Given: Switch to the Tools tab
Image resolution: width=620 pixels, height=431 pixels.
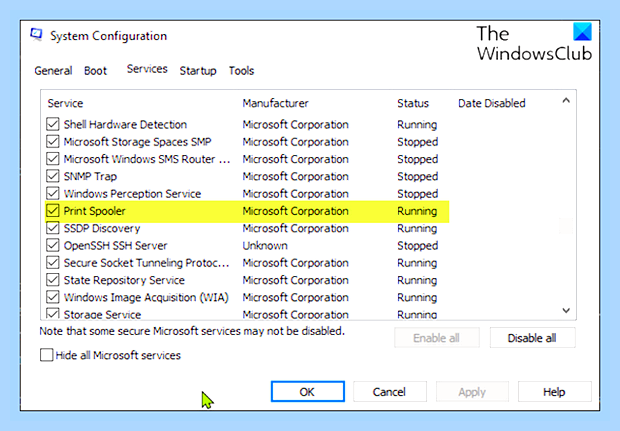Looking at the screenshot, I should pyautogui.click(x=241, y=71).
